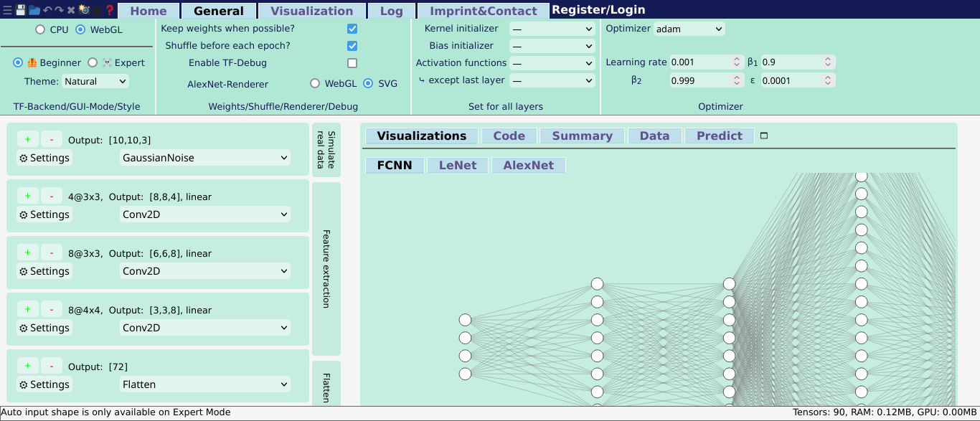This screenshot has width=980, height=421.
Task: Click the Learning rate input field
Action: 706,62
